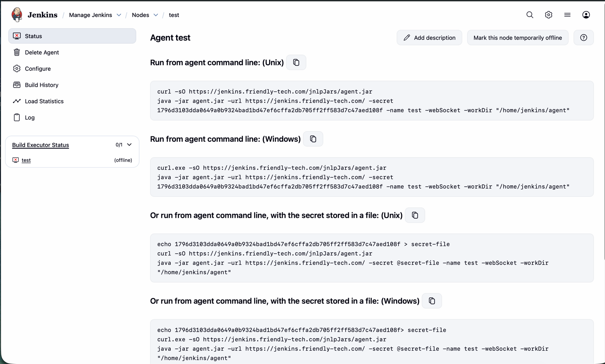Image resolution: width=605 pixels, height=364 pixels.
Task: Click the Delete Agent trash icon
Action: (x=17, y=52)
